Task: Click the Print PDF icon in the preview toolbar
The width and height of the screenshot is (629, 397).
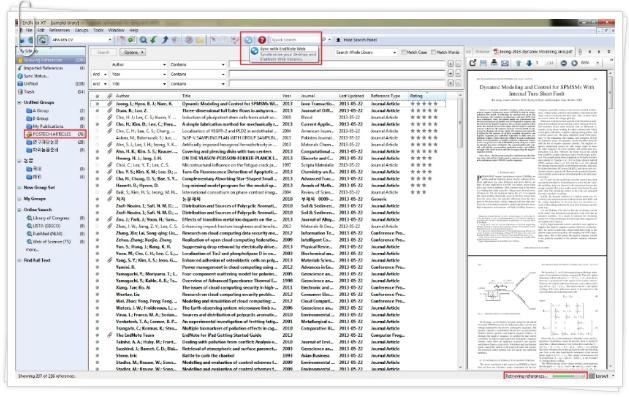Action: point(494,63)
